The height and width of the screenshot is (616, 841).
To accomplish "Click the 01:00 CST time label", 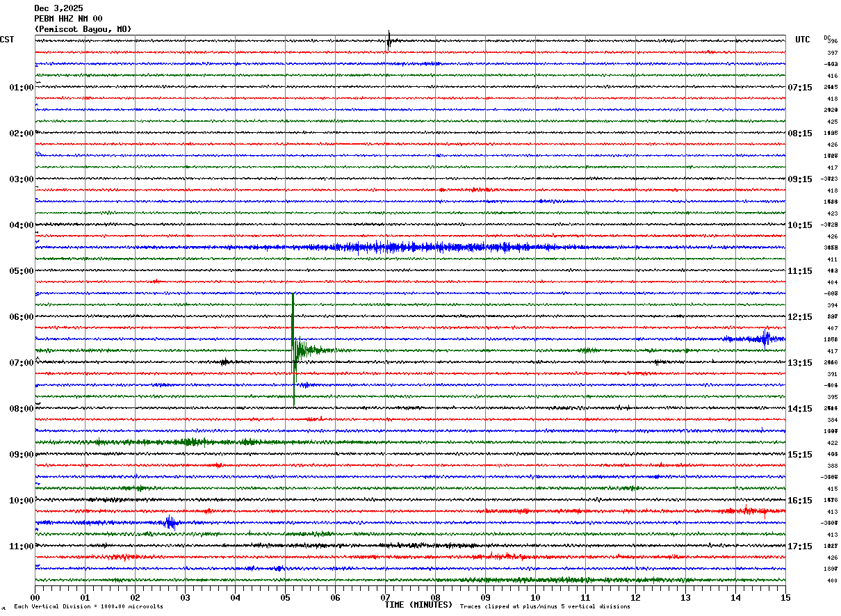I will 21,88.
